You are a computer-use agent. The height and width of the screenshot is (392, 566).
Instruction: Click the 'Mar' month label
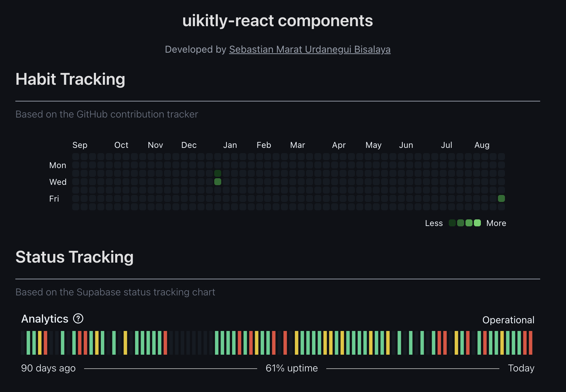coord(298,145)
